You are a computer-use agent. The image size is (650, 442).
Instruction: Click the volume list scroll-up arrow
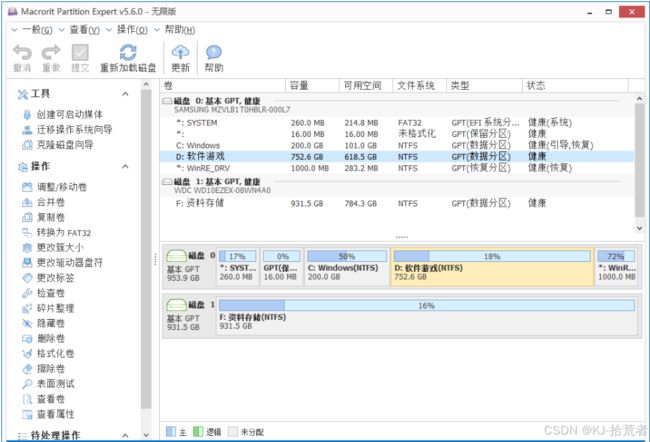tap(639, 99)
